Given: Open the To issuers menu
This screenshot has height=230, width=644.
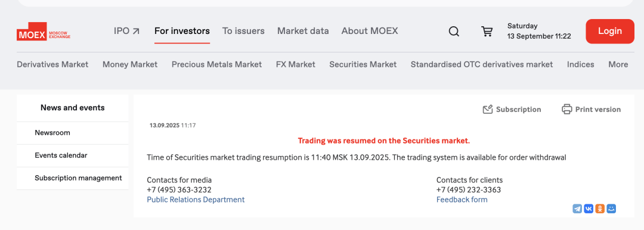Looking at the screenshot, I should [x=243, y=31].
